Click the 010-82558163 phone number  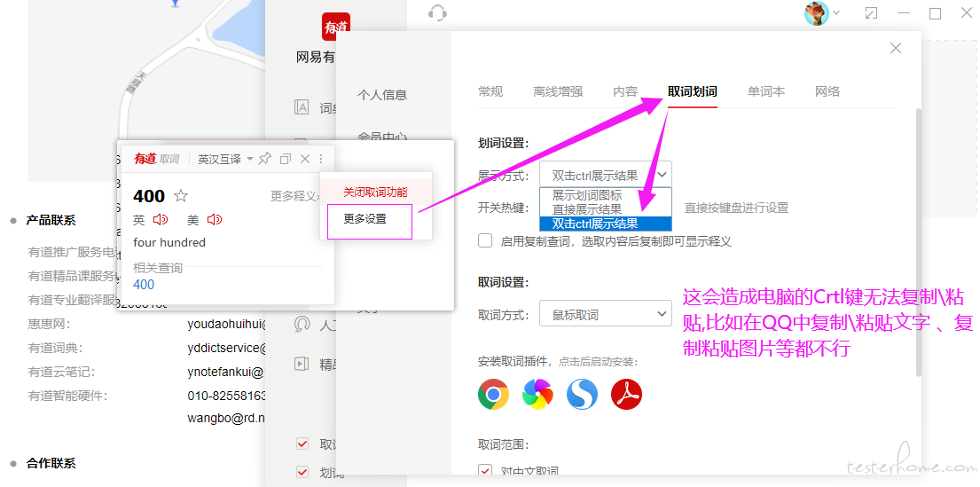[x=226, y=396]
